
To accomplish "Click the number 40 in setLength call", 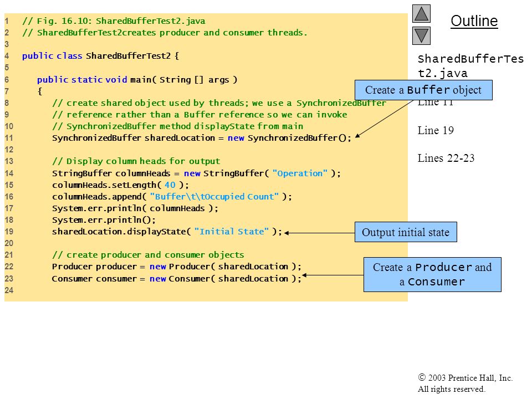I will (x=170, y=185).
